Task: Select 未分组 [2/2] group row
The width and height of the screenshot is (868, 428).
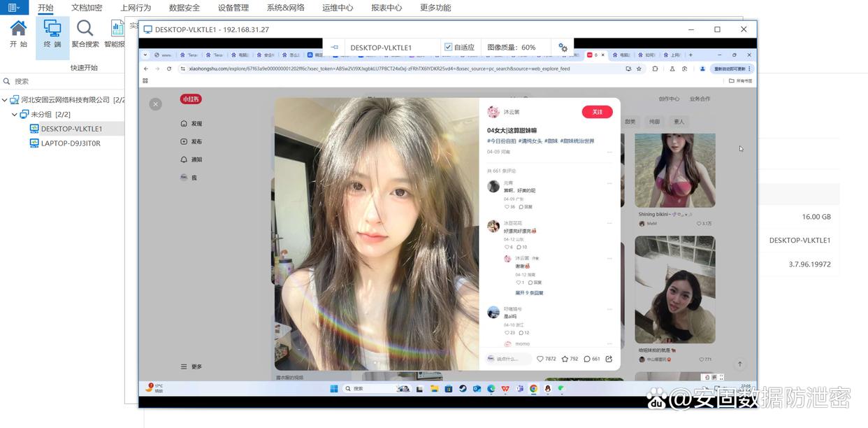Action: tap(50, 114)
